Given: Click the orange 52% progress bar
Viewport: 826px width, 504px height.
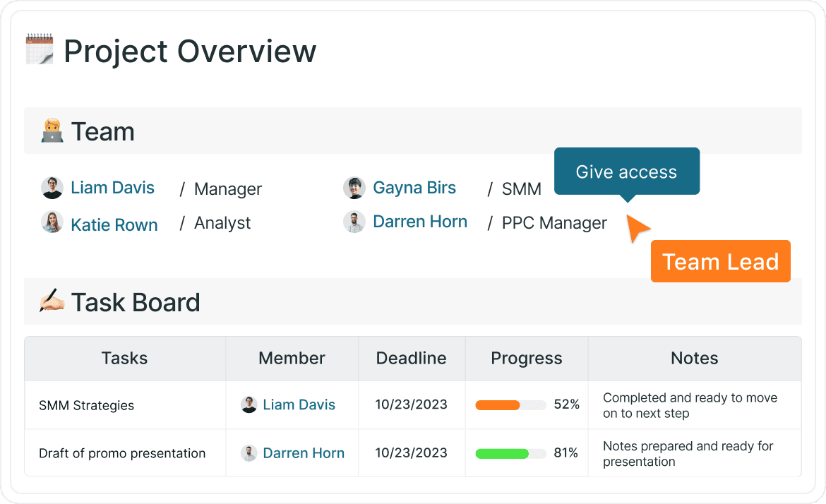Looking at the screenshot, I should (x=510, y=405).
